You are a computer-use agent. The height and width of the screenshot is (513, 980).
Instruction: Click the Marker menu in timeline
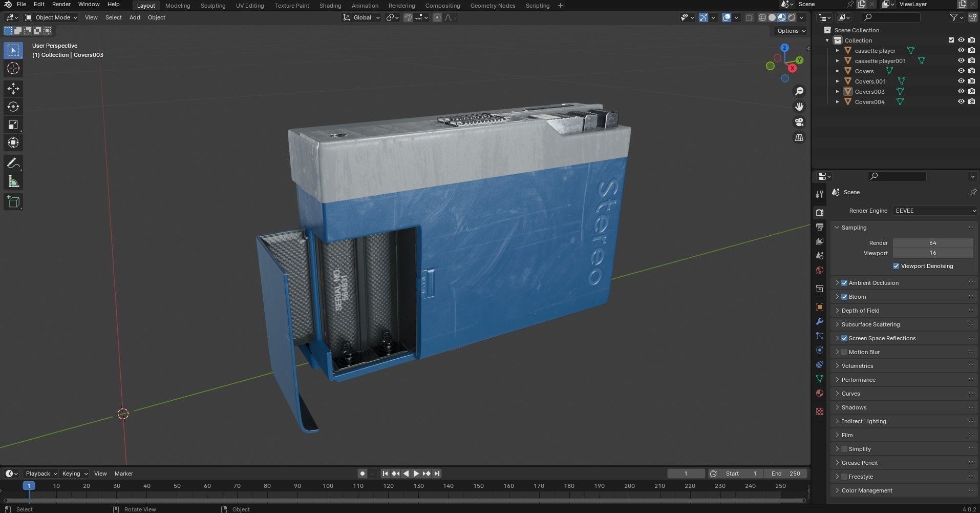coord(124,474)
